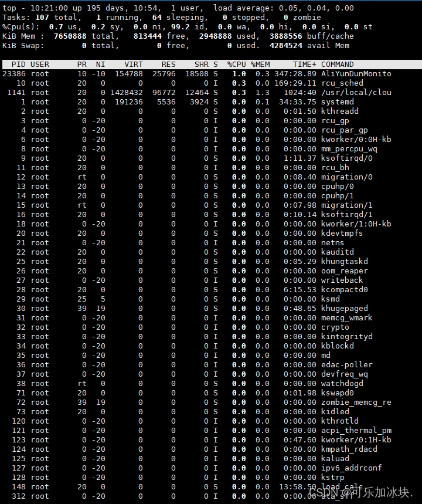The height and width of the screenshot is (504, 422).
Task: Click the %MEM column header
Action: 260,65
